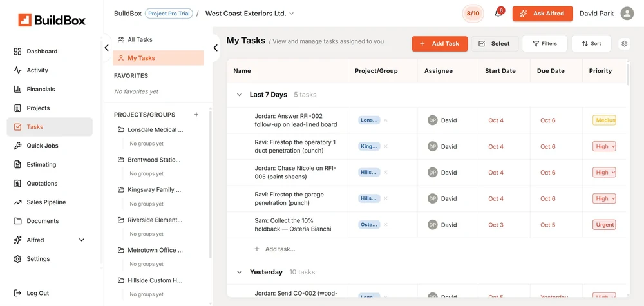Viewport: 644px width, 306px height.
Task: Click the BuildBox breadcrumb link
Action: click(x=128, y=14)
